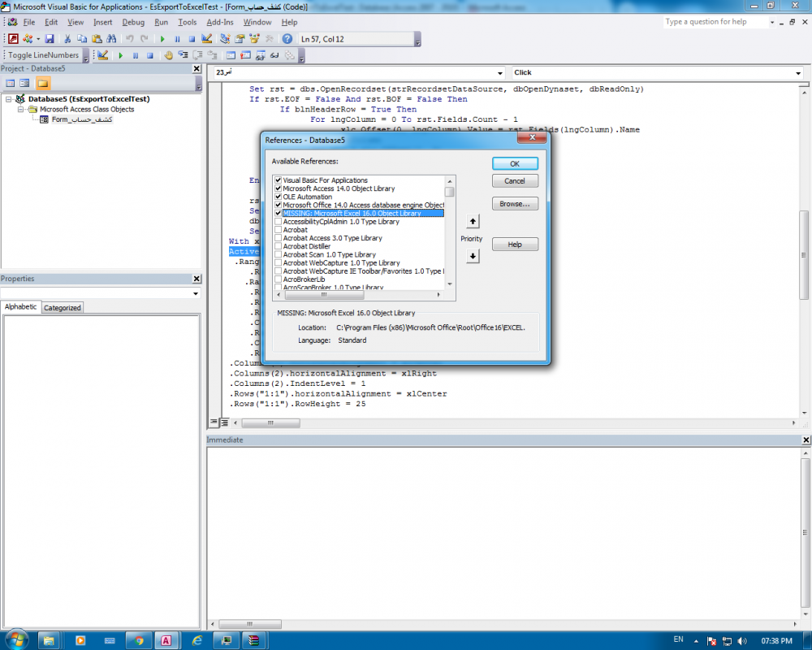Open the Locals Window debug icon
The image size is (812, 650).
pos(231,55)
